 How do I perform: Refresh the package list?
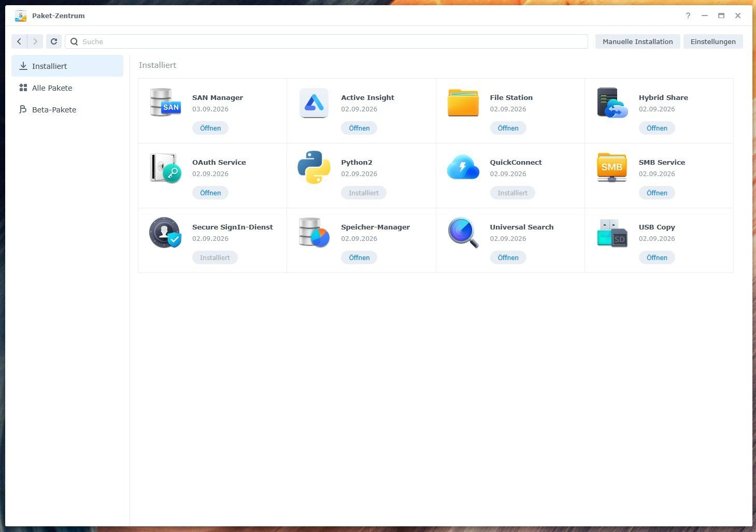point(54,41)
